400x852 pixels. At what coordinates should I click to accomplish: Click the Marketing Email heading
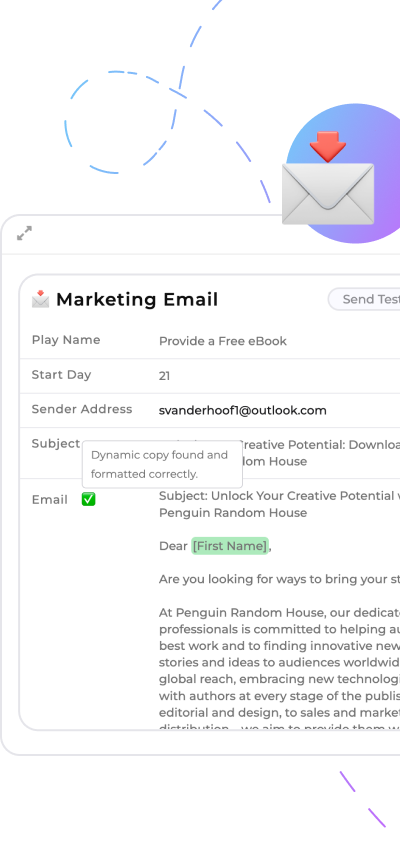pyautogui.click(x=137, y=299)
